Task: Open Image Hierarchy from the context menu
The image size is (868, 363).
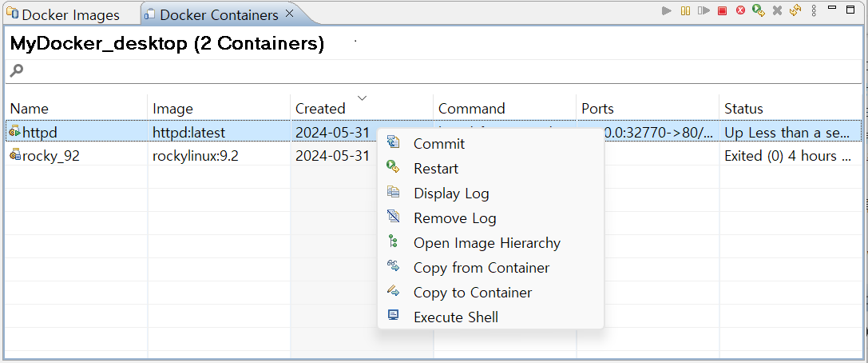Action: (486, 243)
